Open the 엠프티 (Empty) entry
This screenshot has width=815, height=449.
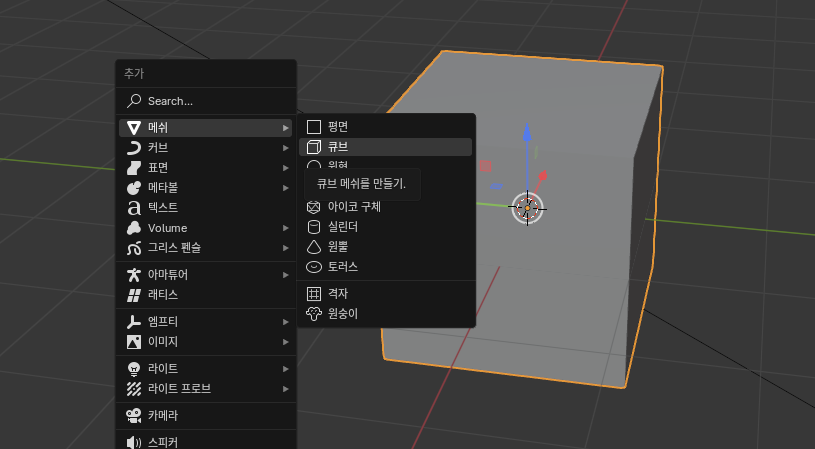click(x=206, y=322)
